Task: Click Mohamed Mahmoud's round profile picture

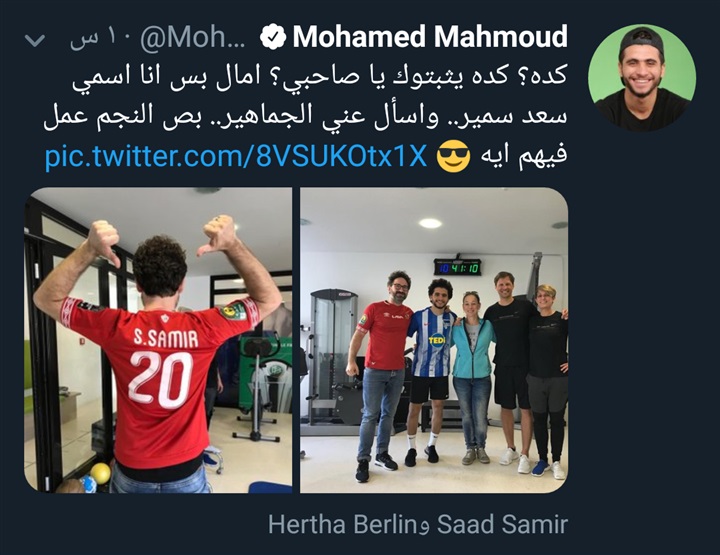Action: tap(642, 78)
